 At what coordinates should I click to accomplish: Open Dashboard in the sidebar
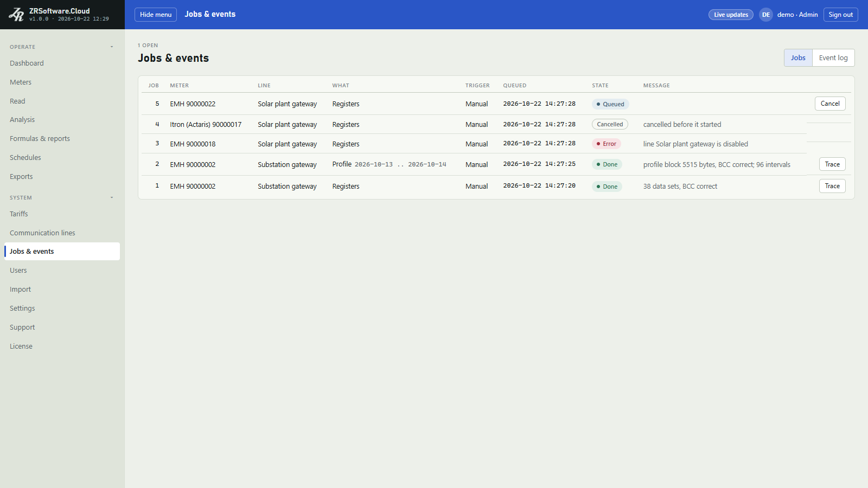pos(62,63)
